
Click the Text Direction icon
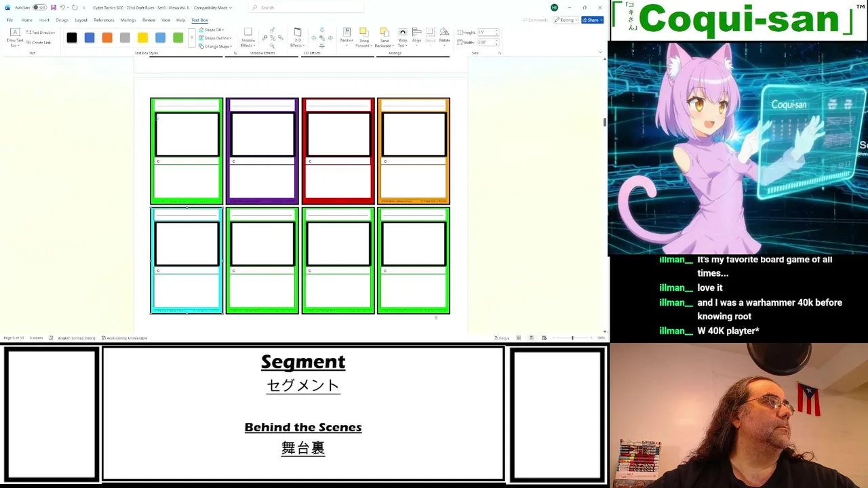pos(29,33)
